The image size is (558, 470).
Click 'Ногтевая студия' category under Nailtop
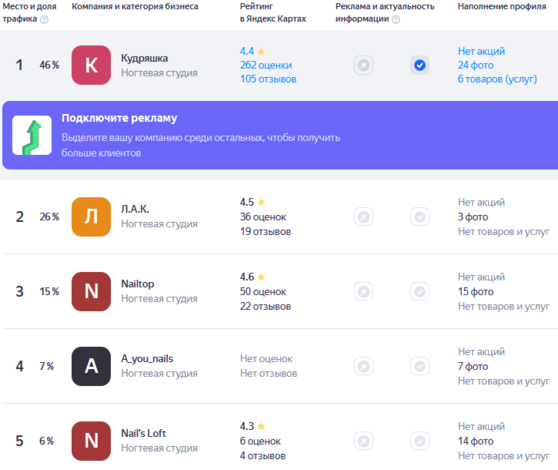tap(159, 299)
